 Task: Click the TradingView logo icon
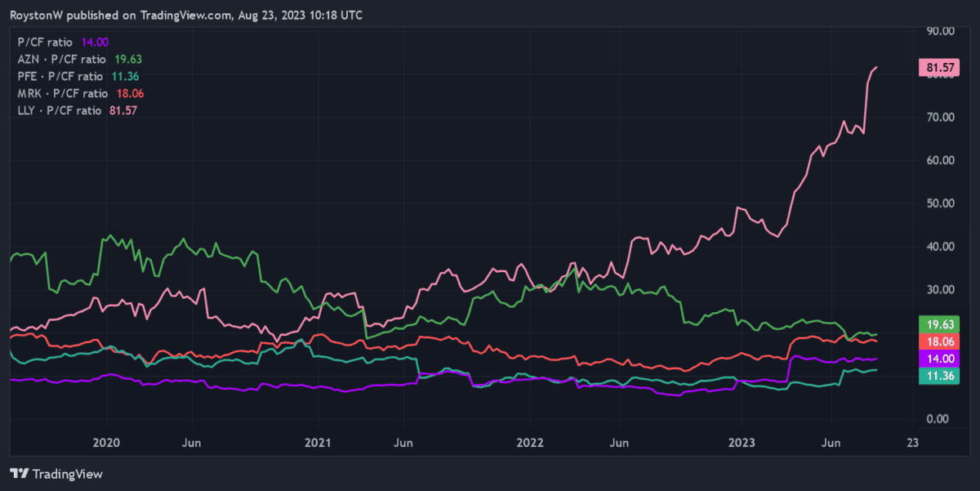18,474
